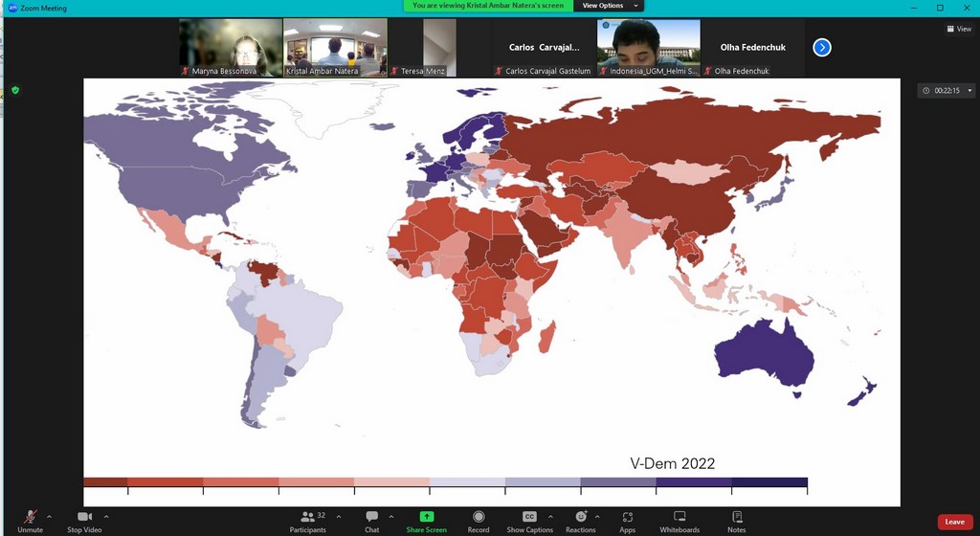Click the red Leave button
This screenshot has height=536, width=980.
point(954,522)
